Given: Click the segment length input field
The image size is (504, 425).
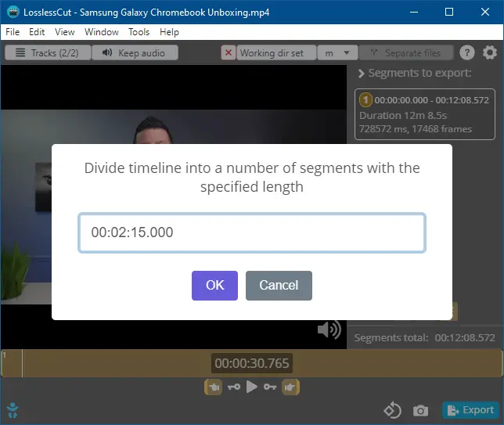Looking at the screenshot, I should point(252,232).
